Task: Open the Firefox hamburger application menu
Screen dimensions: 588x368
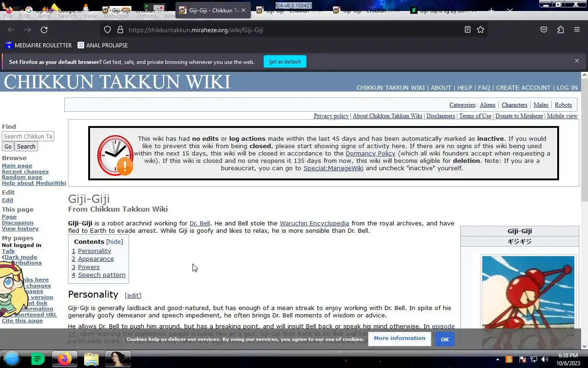Action: click(577, 30)
